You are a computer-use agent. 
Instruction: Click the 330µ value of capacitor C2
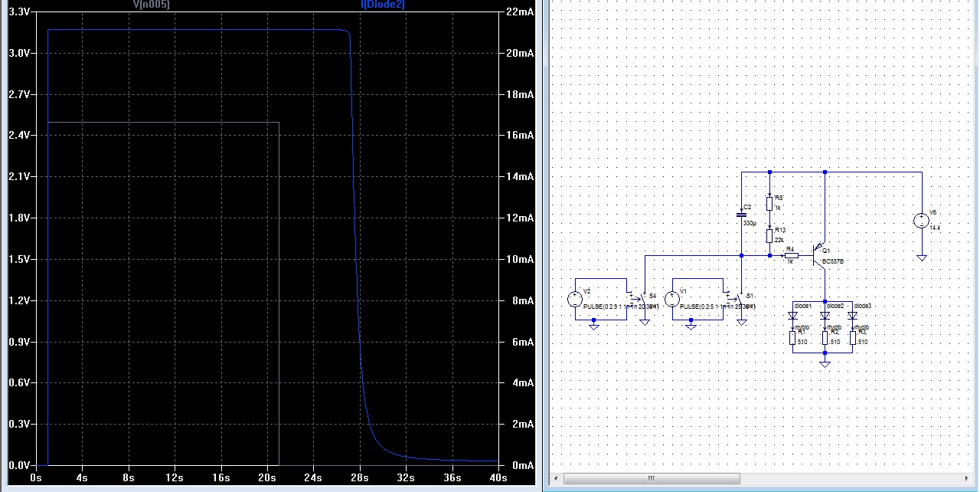coord(750,223)
